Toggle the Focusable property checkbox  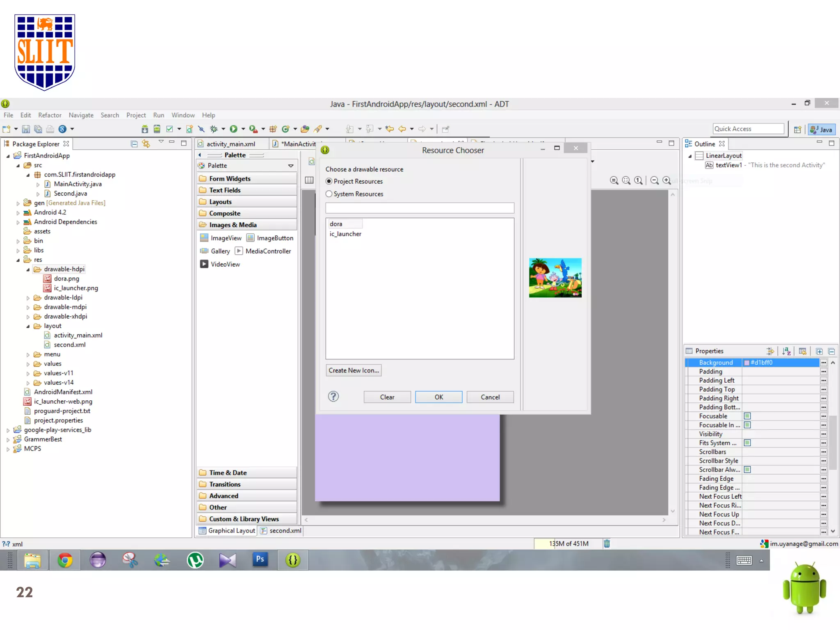747,416
